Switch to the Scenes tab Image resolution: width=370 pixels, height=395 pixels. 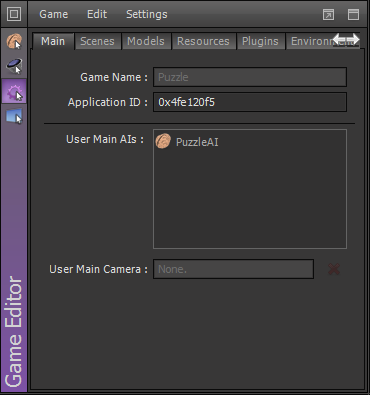click(x=97, y=41)
